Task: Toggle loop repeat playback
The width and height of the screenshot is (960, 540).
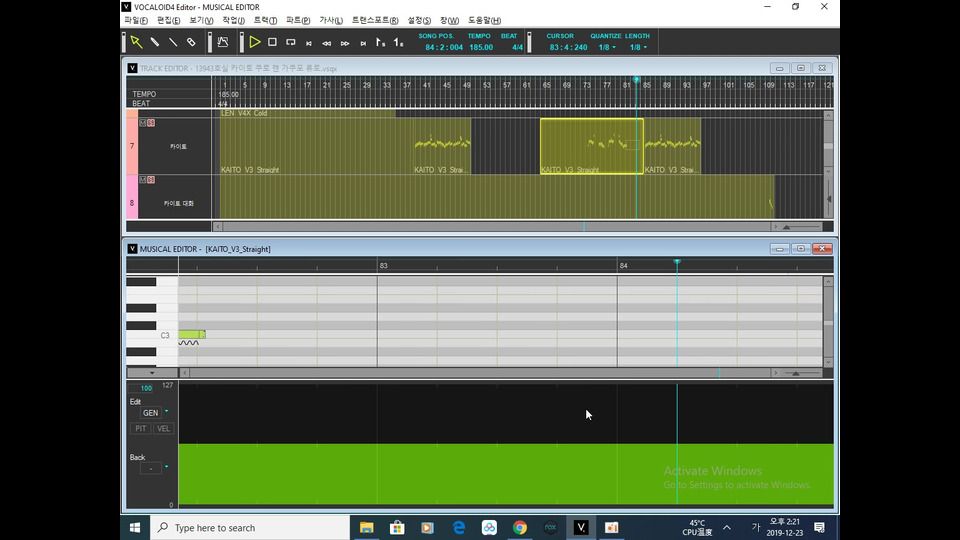Action: (291, 42)
